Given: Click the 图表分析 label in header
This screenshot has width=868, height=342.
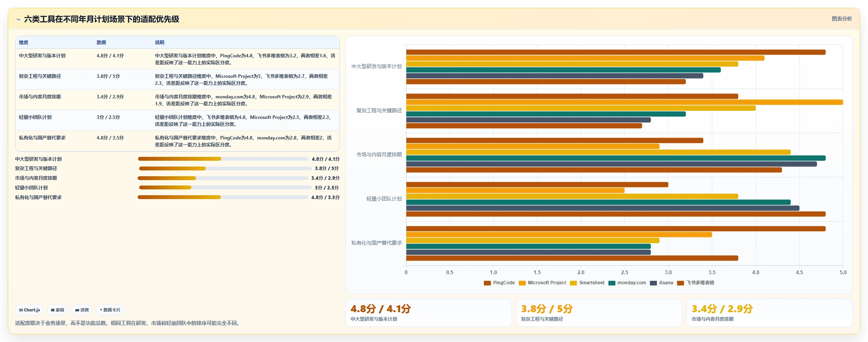Looking at the screenshot, I should coord(842,19).
